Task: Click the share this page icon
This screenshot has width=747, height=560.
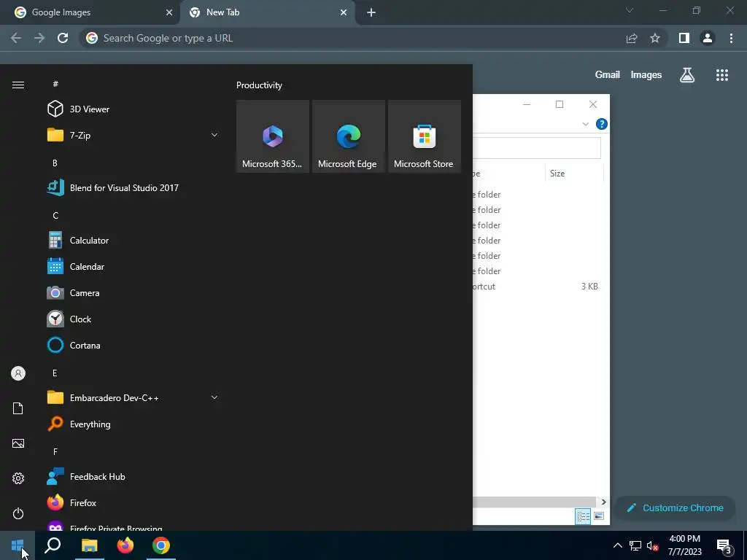Action: pos(632,38)
